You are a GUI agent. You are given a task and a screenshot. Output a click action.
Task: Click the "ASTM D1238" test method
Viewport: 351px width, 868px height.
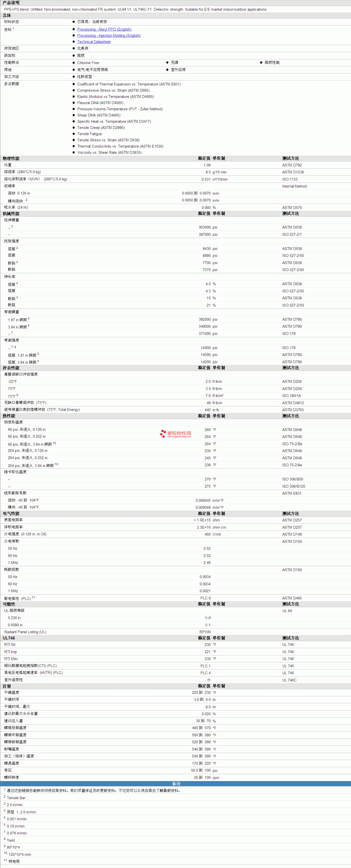(293, 172)
